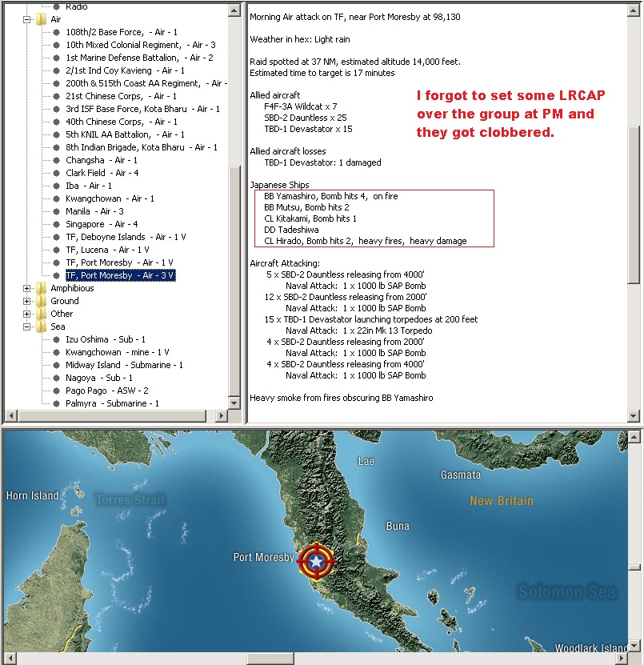Select Iba - Air - 1
This screenshot has height=665, width=644.
click(x=89, y=186)
